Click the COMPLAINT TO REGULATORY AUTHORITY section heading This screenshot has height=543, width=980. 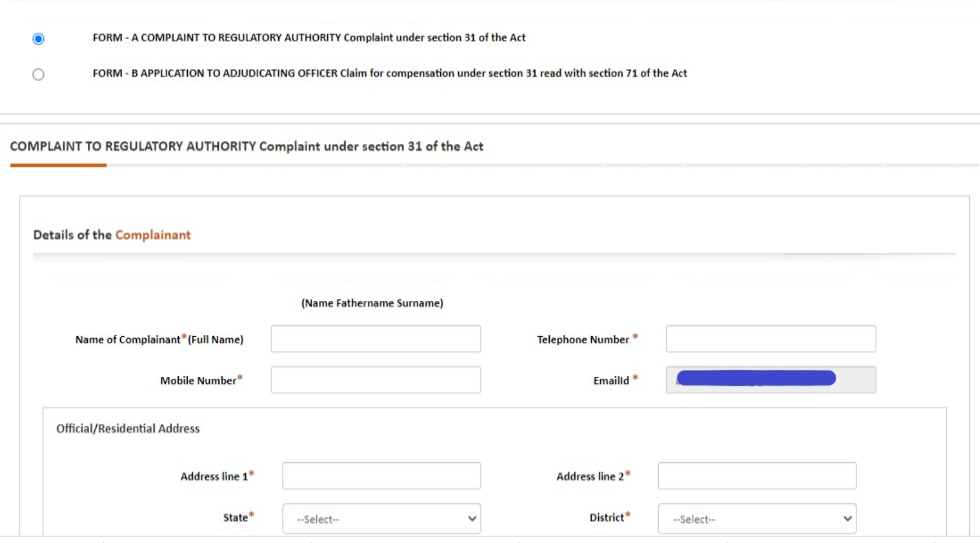(x=247, y=146)
